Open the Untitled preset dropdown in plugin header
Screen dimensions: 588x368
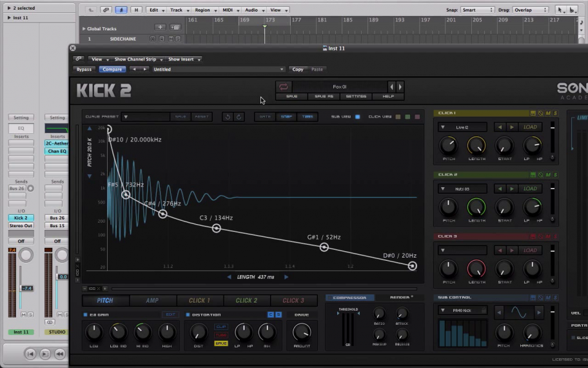[x=218, y=70]
